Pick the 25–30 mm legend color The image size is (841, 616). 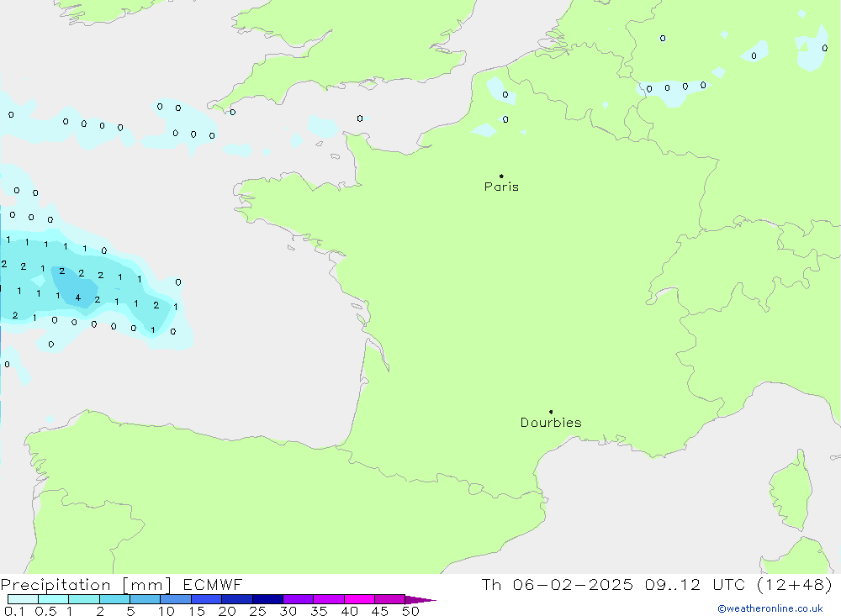tap(267, 599)
